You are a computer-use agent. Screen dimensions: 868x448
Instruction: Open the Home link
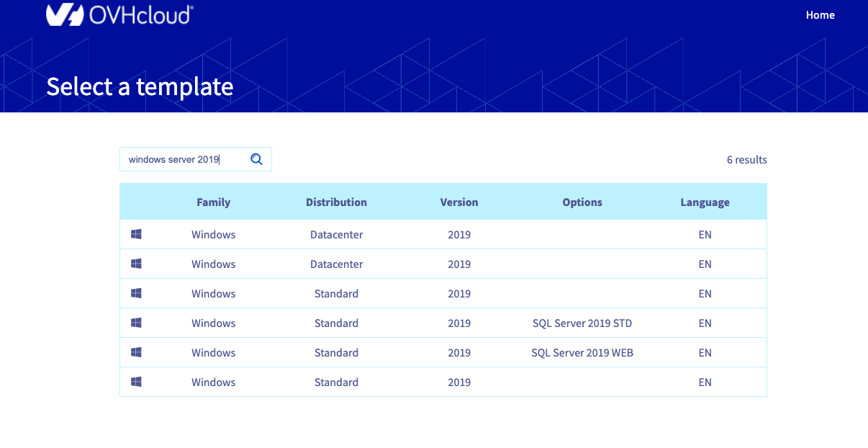(820, 15)
